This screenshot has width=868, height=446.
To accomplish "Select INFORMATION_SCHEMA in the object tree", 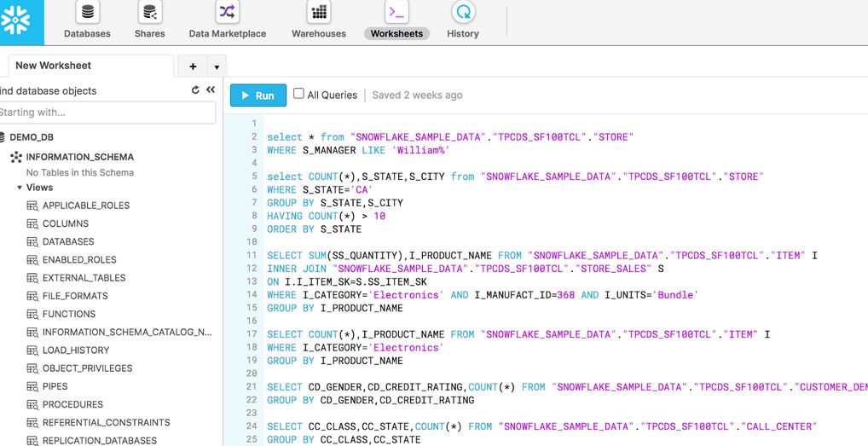I will [x=79, y=157].
